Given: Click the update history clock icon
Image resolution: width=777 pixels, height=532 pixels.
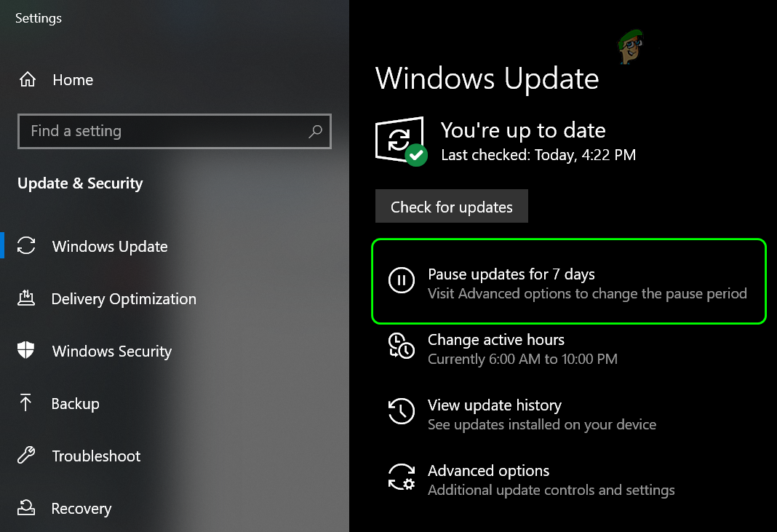Looking at the screenshot, I should [x=402, y=411].
